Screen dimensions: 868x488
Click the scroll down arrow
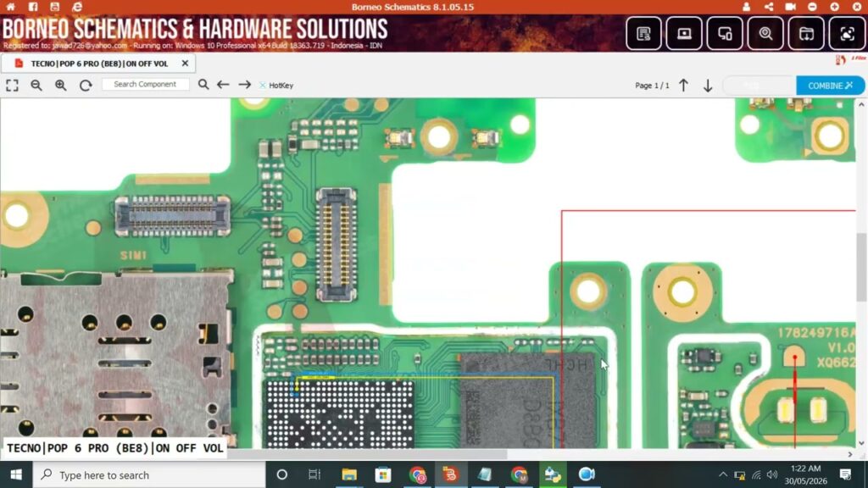[x=861, y=443]
